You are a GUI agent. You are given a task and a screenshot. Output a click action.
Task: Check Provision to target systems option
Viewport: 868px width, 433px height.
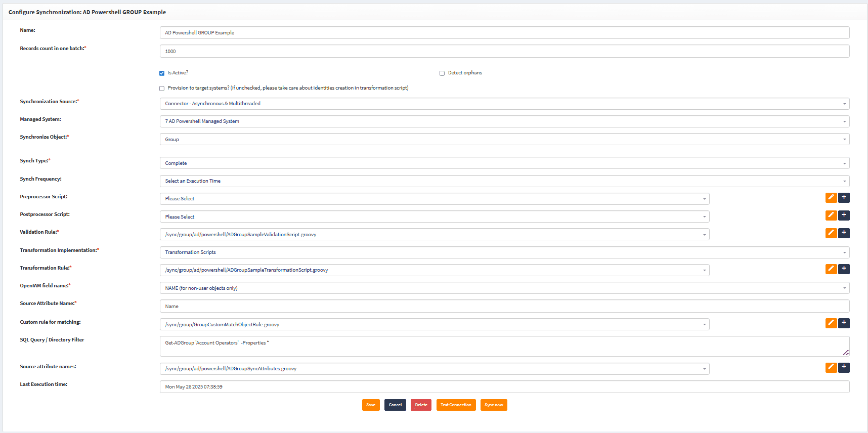tap(162, 89)
